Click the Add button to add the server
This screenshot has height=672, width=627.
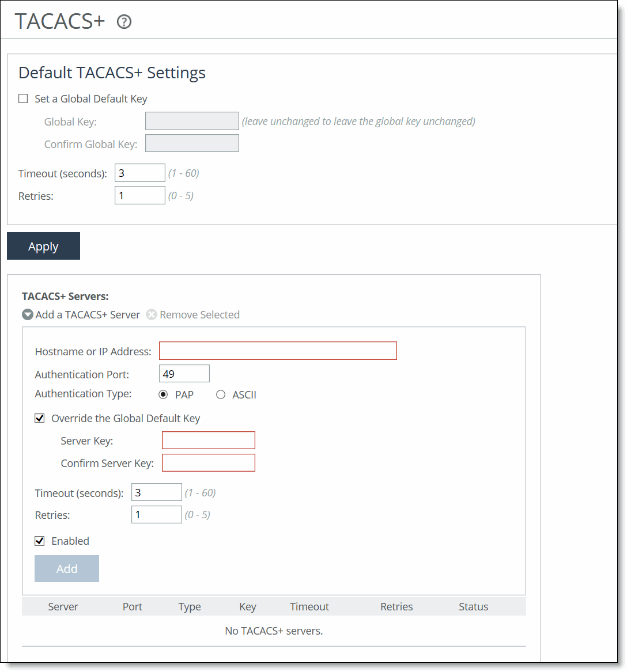tap(66, 568)
